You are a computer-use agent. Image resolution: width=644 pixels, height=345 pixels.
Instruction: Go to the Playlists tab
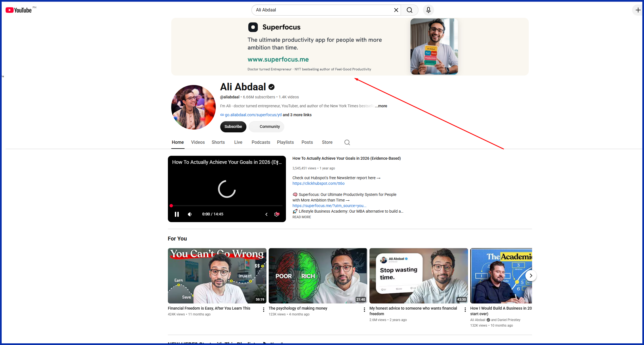pyautogui.click(x=285, y=142)
